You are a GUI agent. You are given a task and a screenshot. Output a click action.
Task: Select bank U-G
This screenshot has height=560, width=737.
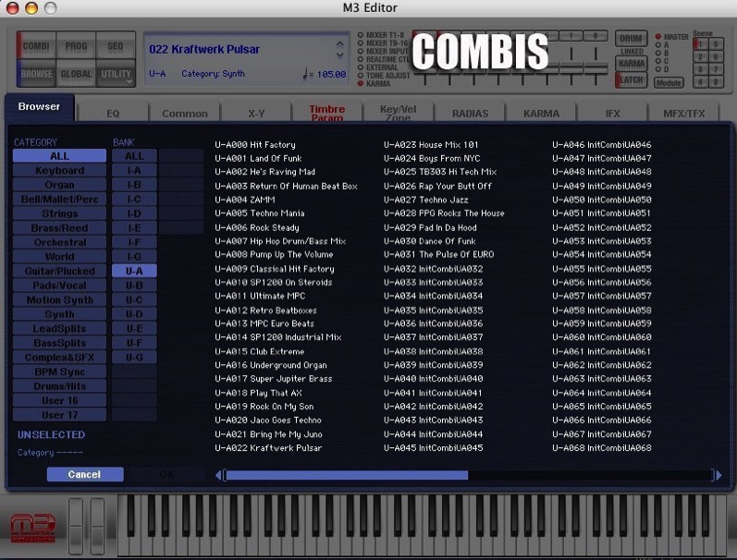click(x=134, y=357)
